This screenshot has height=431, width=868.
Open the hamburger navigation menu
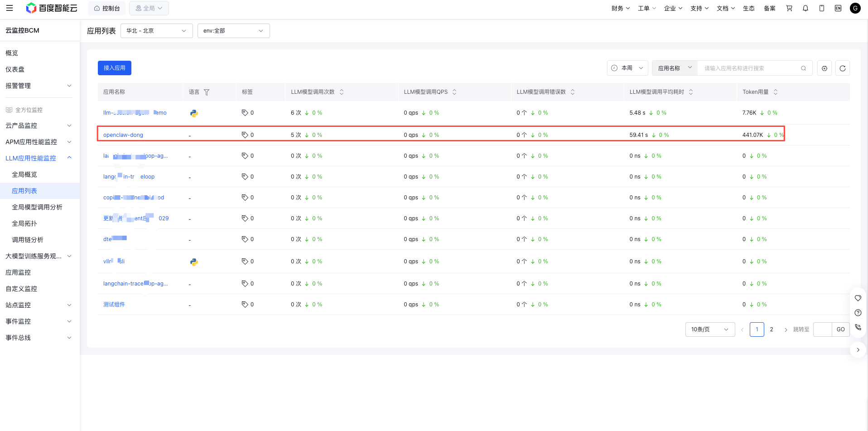(x=10, y=8)
